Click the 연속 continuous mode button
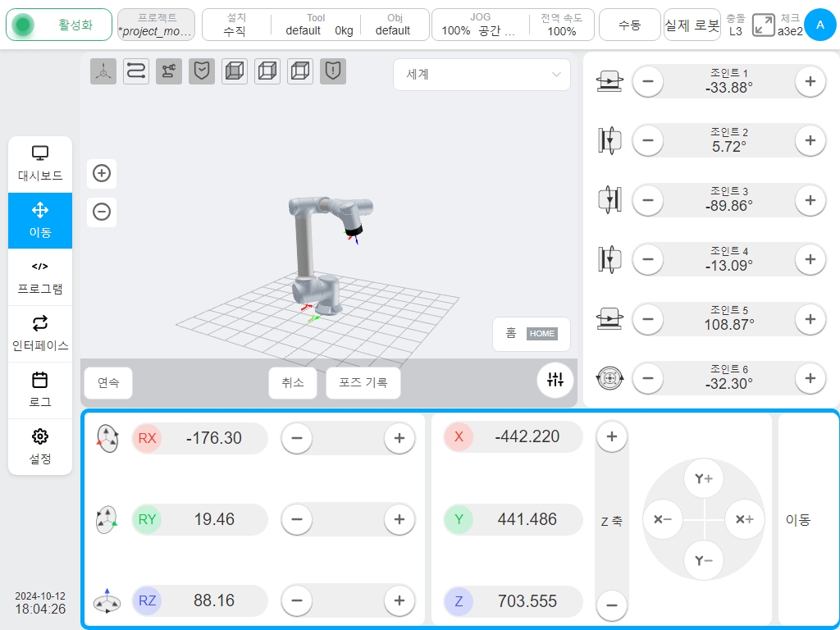The image size is (840, 630). coord(108,382)
